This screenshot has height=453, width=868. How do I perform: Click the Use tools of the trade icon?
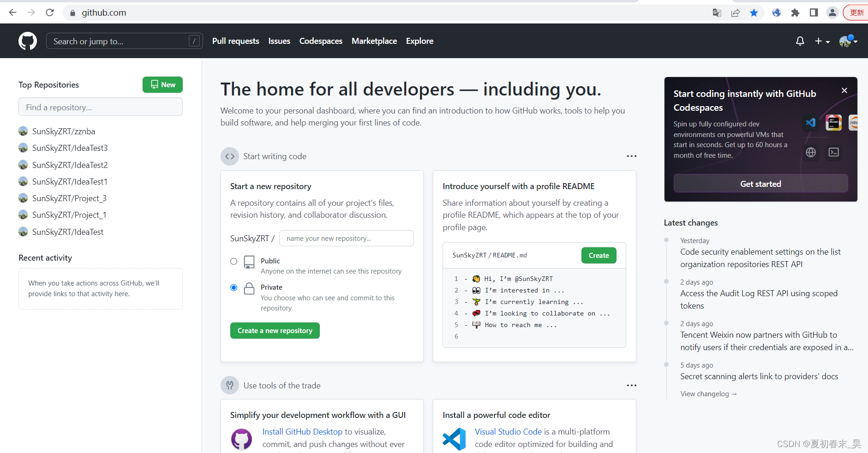point(230,385)
